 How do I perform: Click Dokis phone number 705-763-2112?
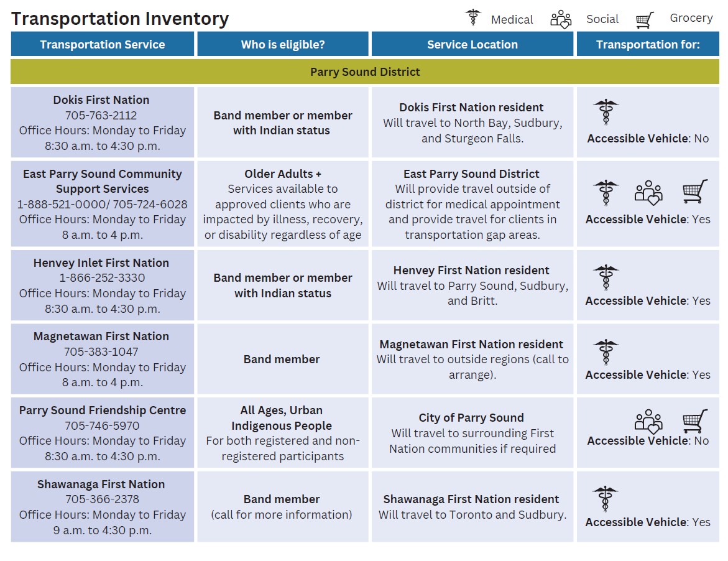pos(101,116)
